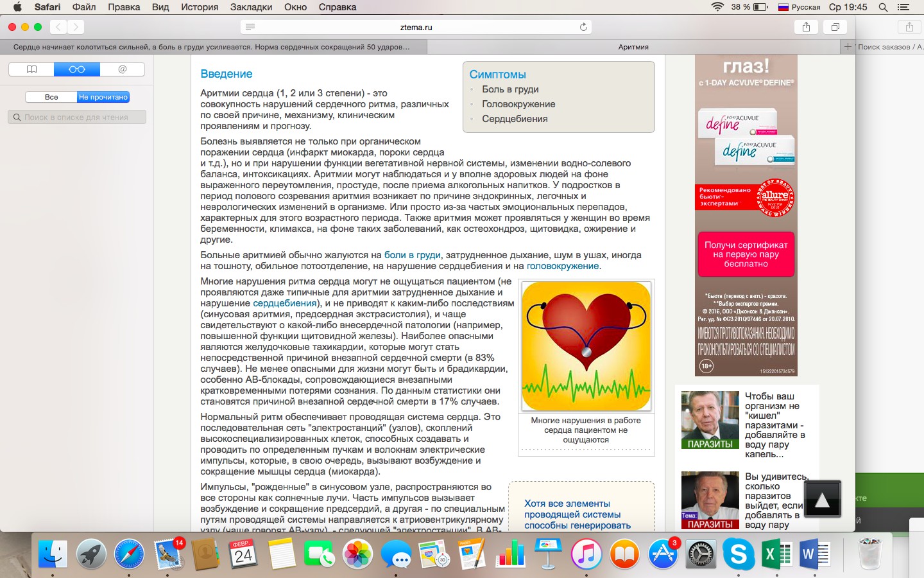Open Finder from the Dock
The width and height of the screenshot is (924, 578).
tap(53, 554)
